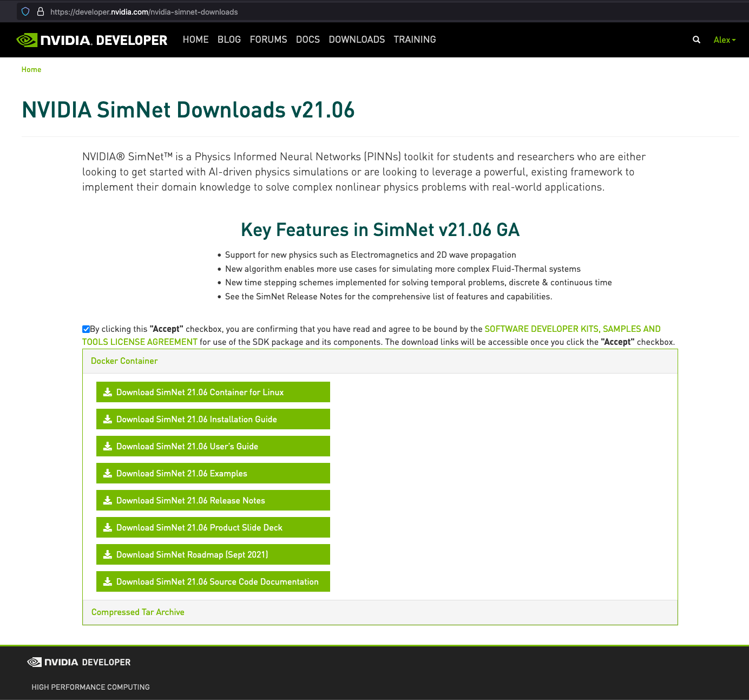Click download icon on Roadmap Sept 2021

tap(108, 554)
